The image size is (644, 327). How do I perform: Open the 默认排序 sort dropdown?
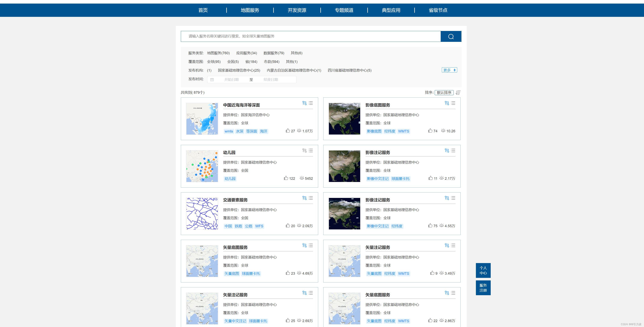(x=444, y=93)
